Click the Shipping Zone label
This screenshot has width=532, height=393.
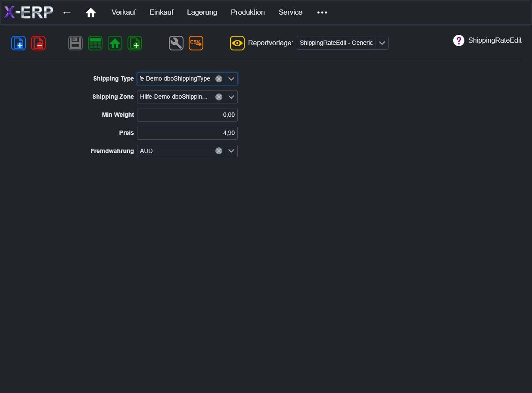(113, 97)
